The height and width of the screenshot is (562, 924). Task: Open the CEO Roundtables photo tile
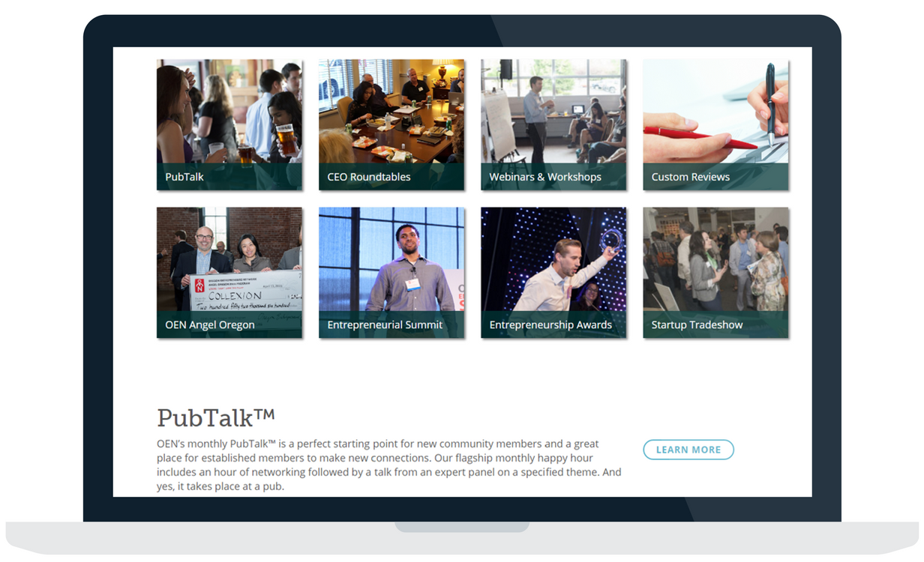tap(391, 124)
